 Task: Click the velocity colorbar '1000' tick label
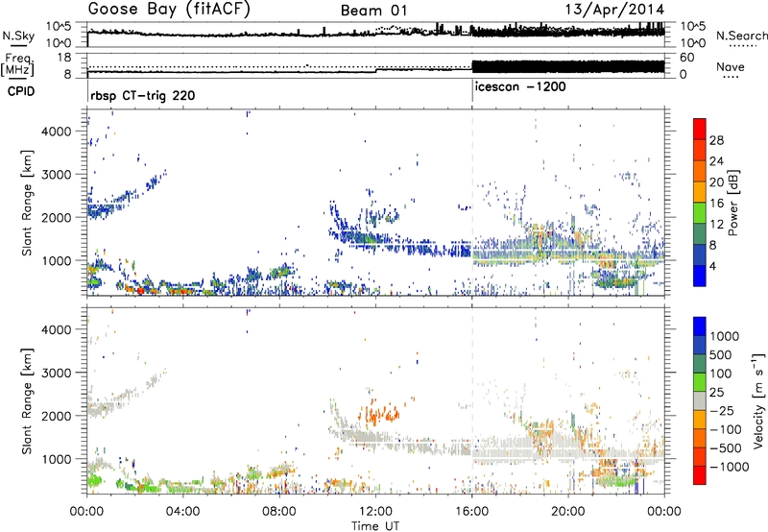[x=724, y=336]
